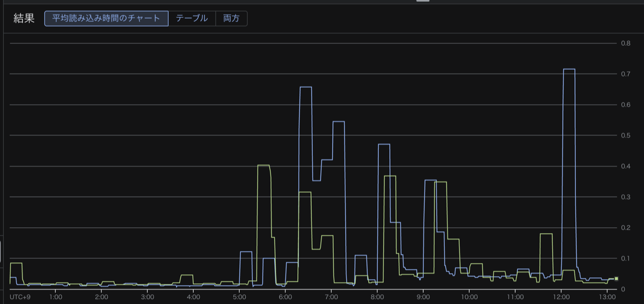This screenshot has height=304, width=644.
Task: Click the UTC+9 timezone label
Action: 20,296
